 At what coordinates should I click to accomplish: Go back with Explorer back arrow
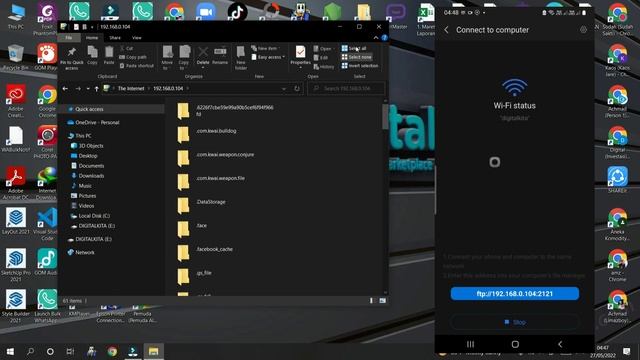click(x=65, y=89)
